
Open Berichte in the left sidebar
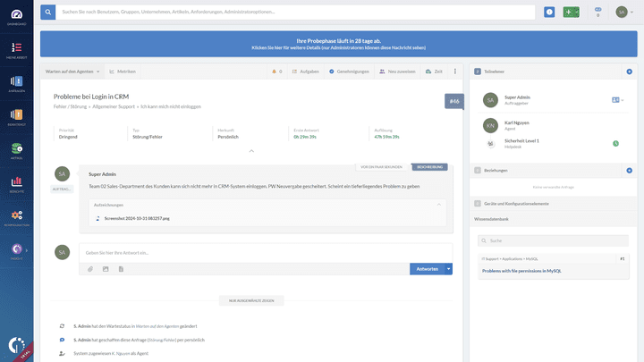click(x=14, y=183)
